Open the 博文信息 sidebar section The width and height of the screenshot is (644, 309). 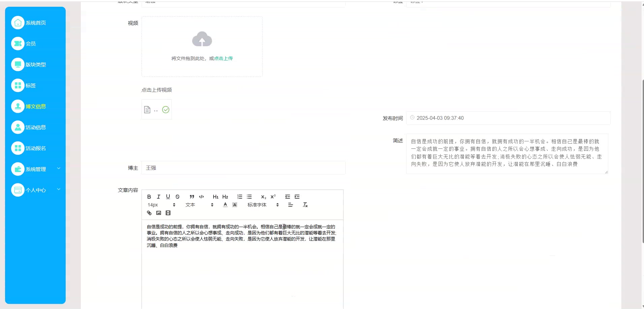(x=36, y=106)
